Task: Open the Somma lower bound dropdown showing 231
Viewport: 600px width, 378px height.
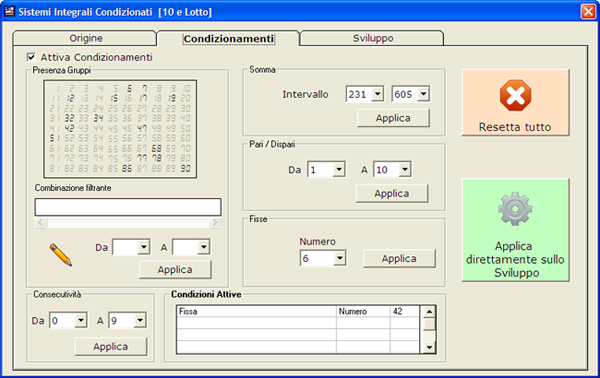Action: click(x=377, y=94)
